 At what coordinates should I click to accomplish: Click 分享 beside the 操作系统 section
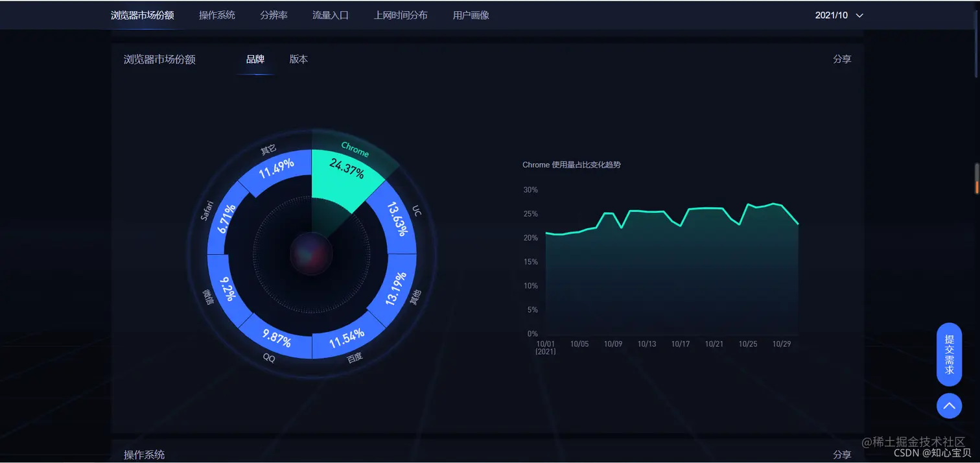[x=842, y=455]
